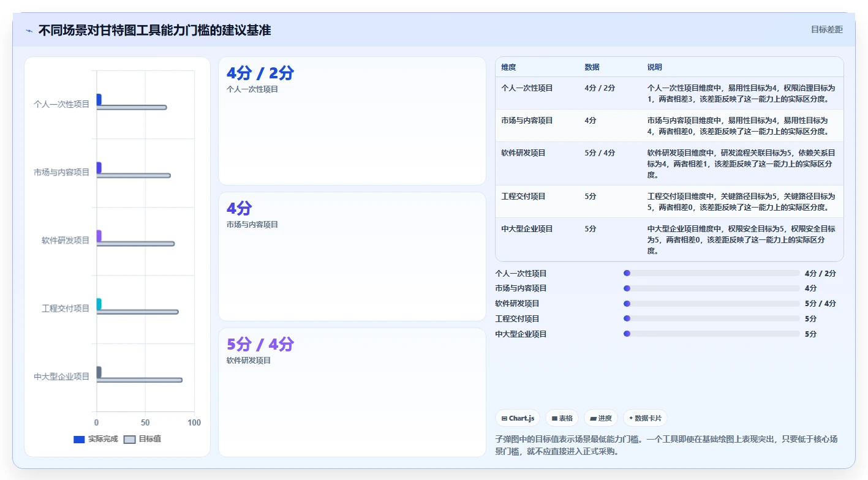
Task: Click the 市场与内容项目 progress bar
Action: pyautogui.click(x=712, y=288)
